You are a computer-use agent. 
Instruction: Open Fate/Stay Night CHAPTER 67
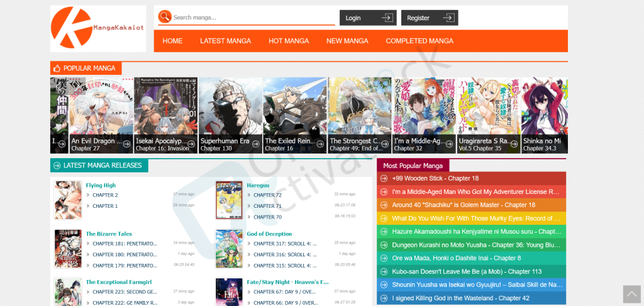tap(285, 292)
